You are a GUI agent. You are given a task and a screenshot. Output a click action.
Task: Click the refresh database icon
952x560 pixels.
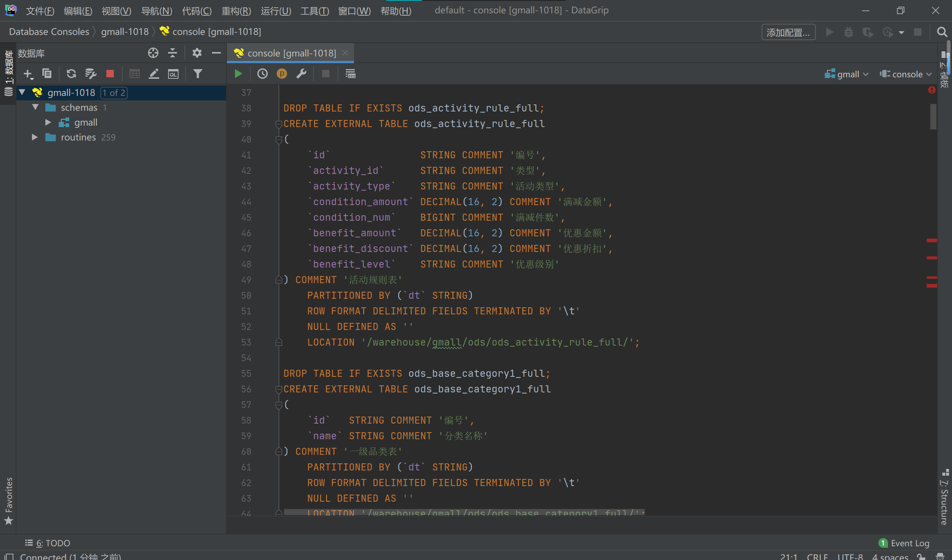pyautogui.click(x=71, y=74)
